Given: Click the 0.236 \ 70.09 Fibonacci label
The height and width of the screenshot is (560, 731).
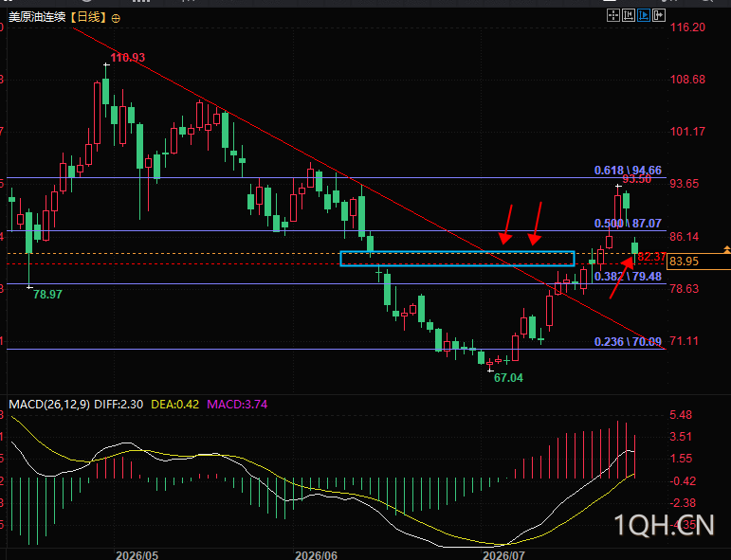Looking at the screenshot, I should 628,341.
